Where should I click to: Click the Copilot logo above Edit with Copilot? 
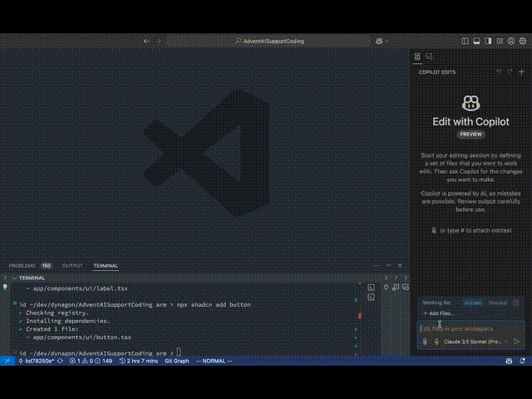pos(471,103)
